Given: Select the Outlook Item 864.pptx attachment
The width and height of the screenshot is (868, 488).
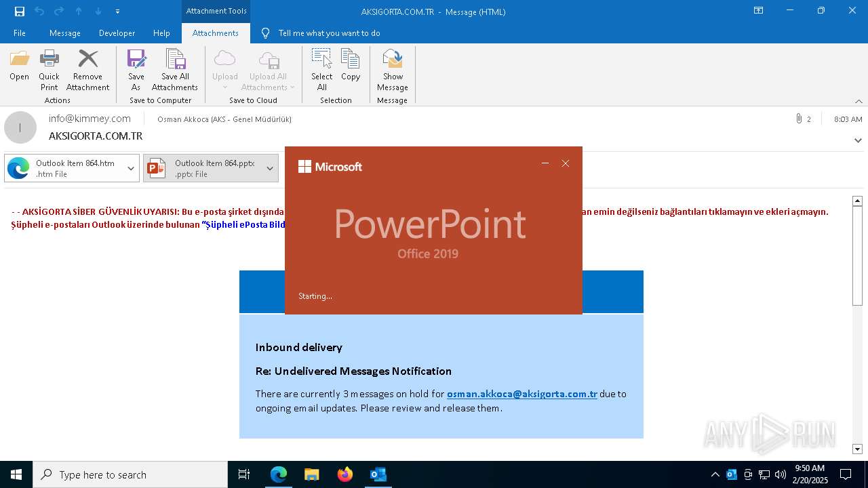Looking at the screenshot, I should click(x=203, y=168).
